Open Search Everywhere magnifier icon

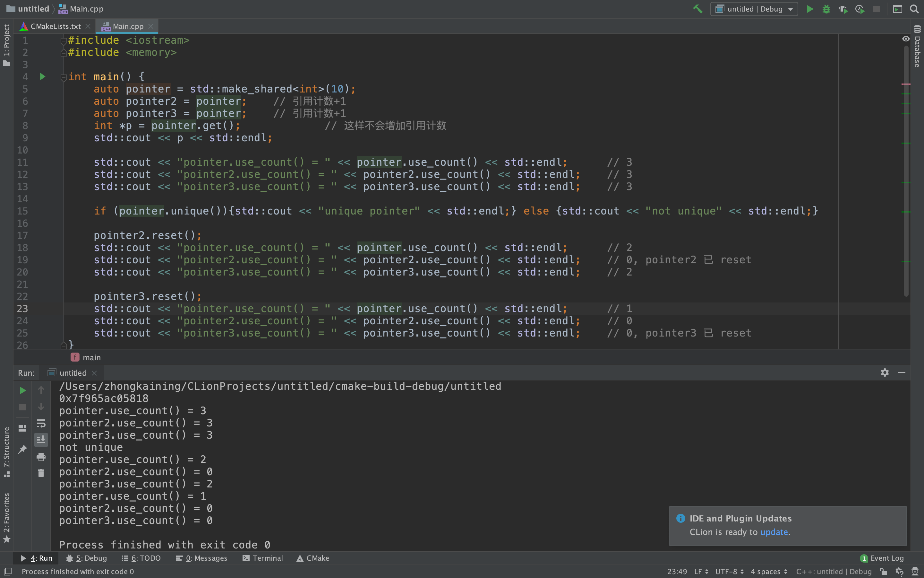(x=914, y=9)
